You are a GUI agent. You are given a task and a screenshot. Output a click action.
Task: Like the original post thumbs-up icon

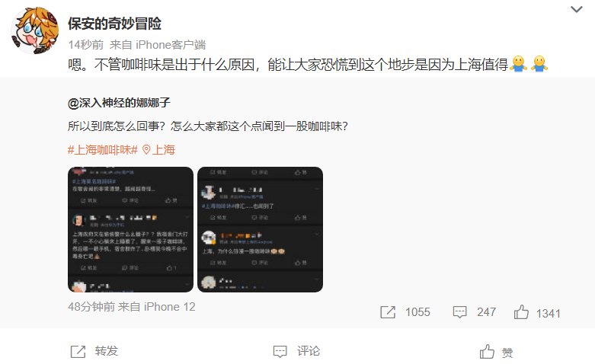coord(521,312)
